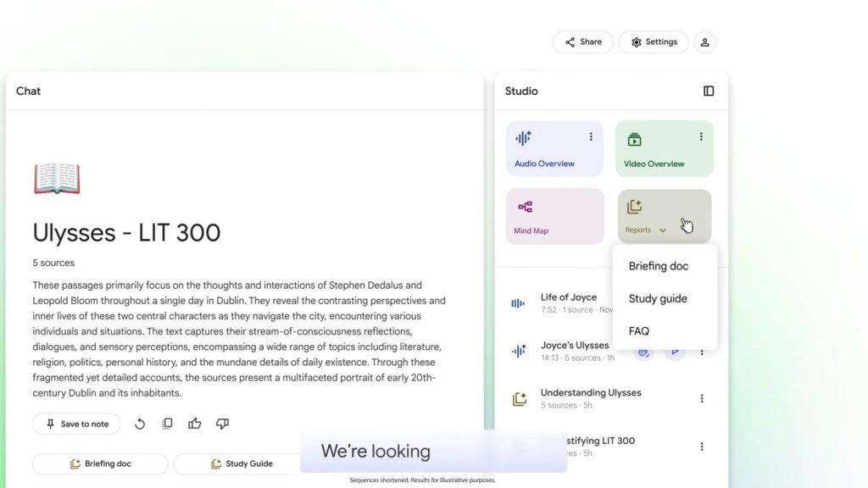The width and height of the screenshot is (868, 488).
Task: Click the Share button
Action: 583,42
